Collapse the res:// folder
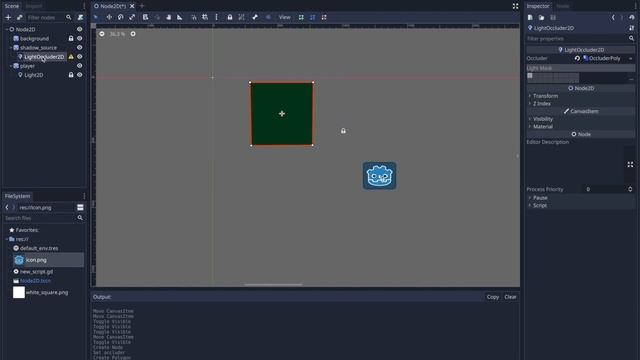Image resolution: width=640 pixels, height=360 pixels. click(x=7, y=239)
